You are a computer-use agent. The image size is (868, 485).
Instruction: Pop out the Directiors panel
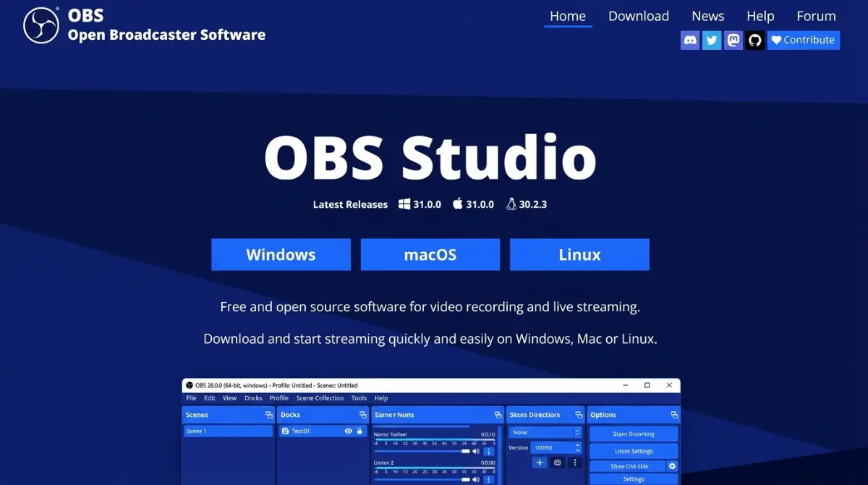[578, 415]
